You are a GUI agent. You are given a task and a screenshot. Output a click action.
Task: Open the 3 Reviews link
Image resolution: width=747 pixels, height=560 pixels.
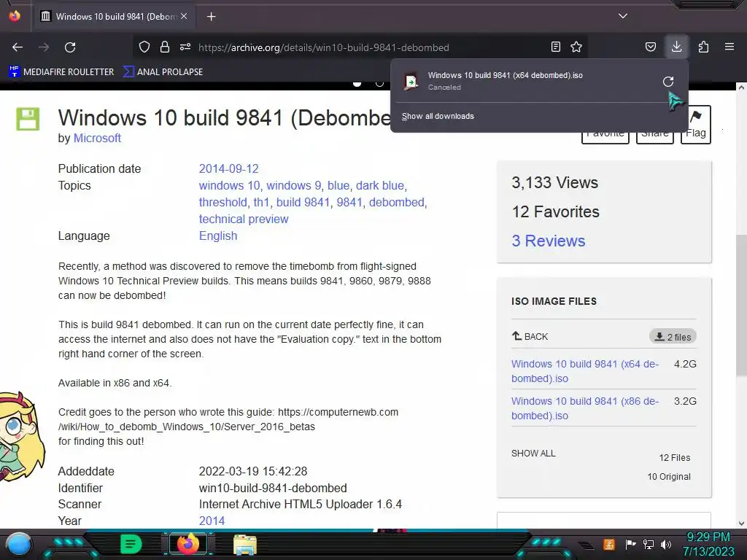click(549, 241)
